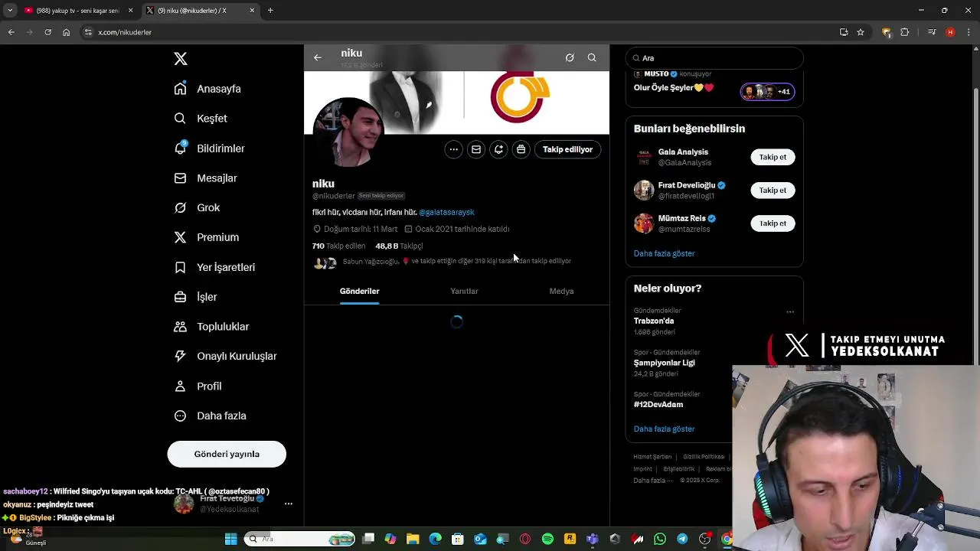Search niku's posts via magnifier icon
The image size is (980, 551).
[592, 57]
